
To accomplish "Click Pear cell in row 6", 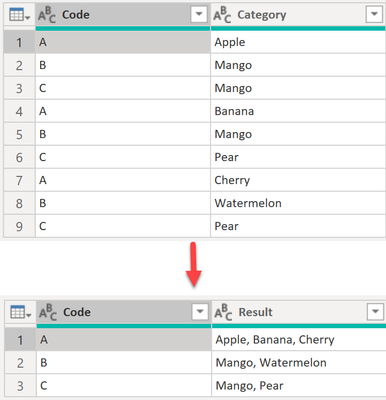I will coord(298,157).
